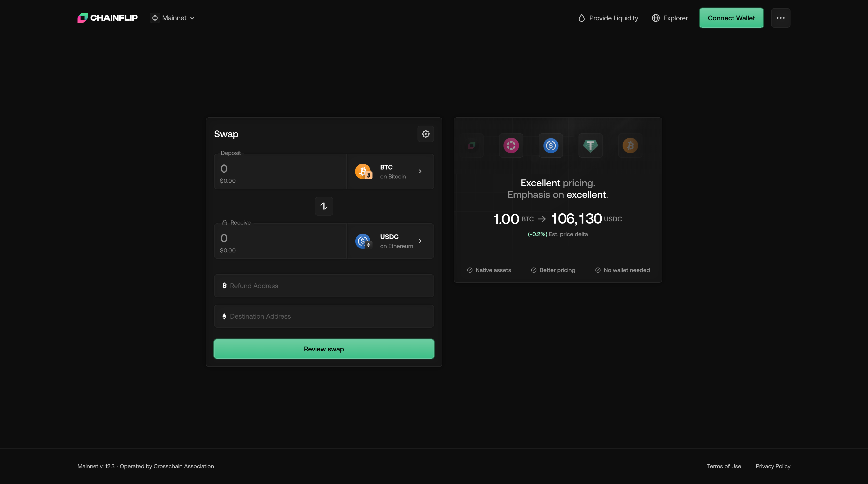This screenshot has height=484, width=868.
Task: Open swap settings gear icon
Action: pos(426,134)
